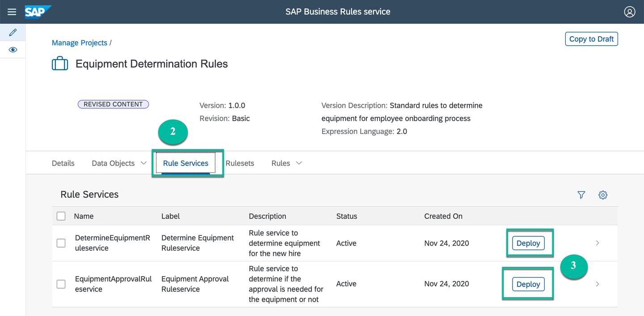Click the Created On column header
This screenshot has width=644, height=316.
tap(443, 216)
